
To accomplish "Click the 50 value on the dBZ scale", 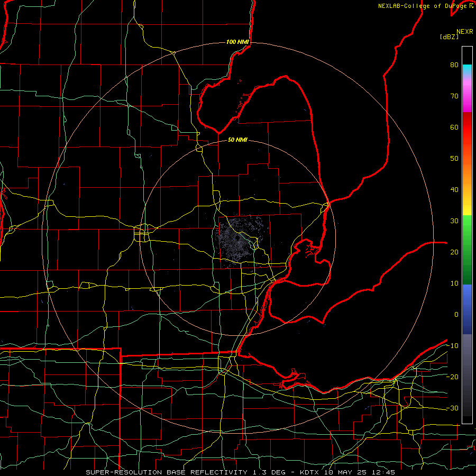I will (454, 159).
